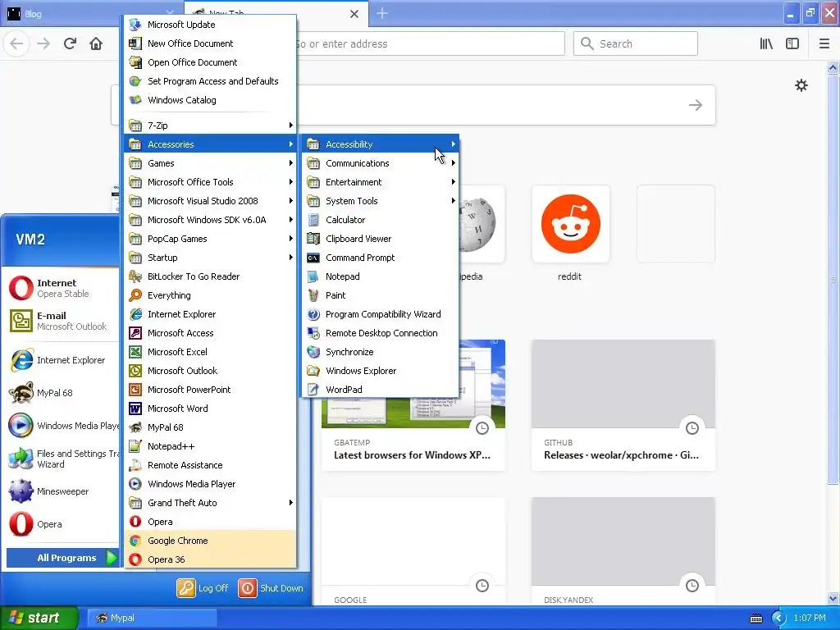Image resolution: width=840 pixels, height=630 pixels.
Task: Expand Microsoft Windows SDK v6.0A folder
Action: [x=210, y=220]
